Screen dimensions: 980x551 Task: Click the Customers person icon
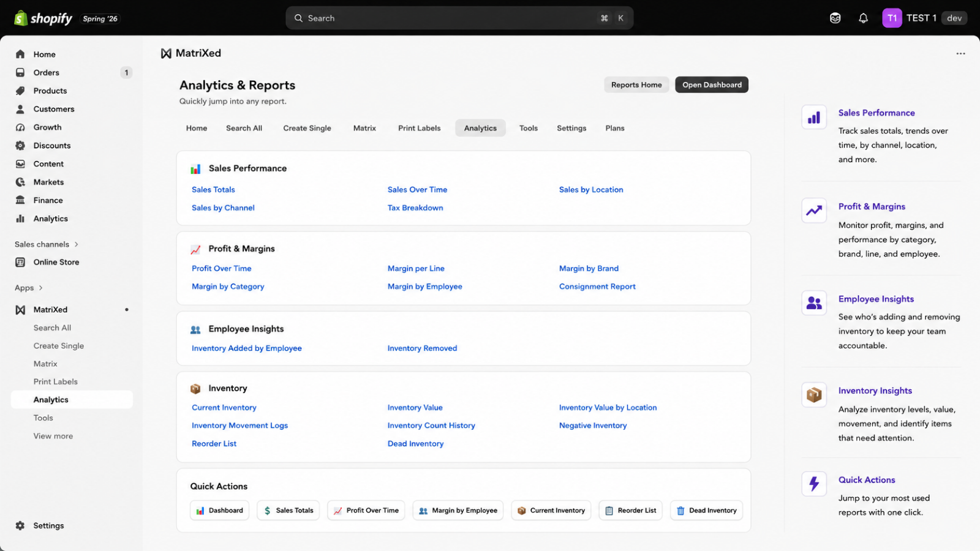[20, 109]
